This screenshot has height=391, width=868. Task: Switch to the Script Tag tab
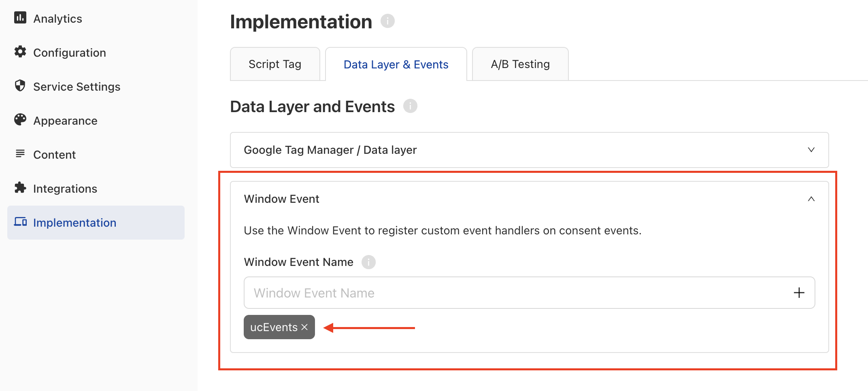pyautogui.click(x=275, y=64)
